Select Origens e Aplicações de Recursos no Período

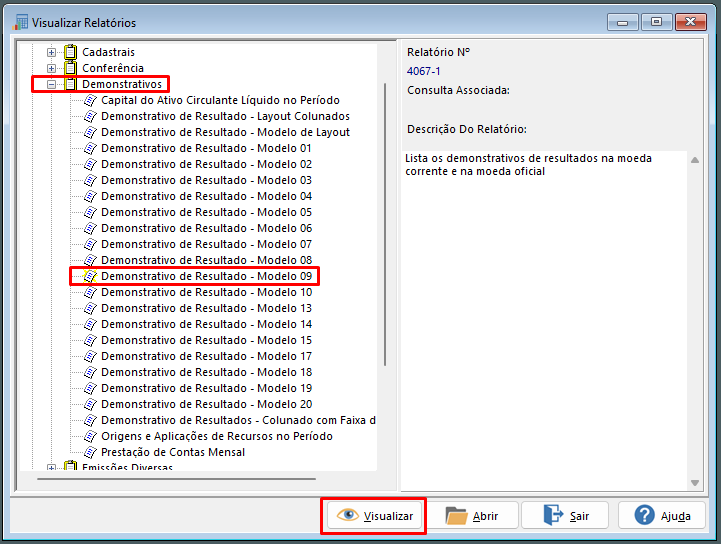tap(217, 436)
